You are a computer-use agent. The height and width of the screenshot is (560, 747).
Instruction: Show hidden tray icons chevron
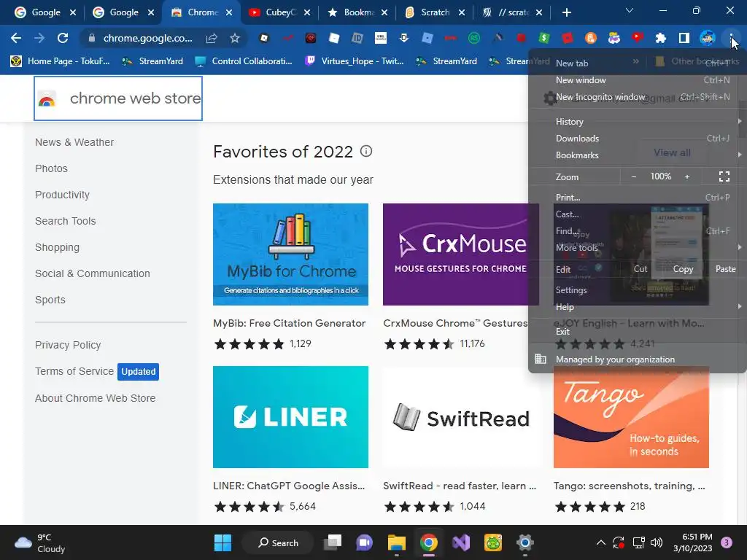point(601,542)
